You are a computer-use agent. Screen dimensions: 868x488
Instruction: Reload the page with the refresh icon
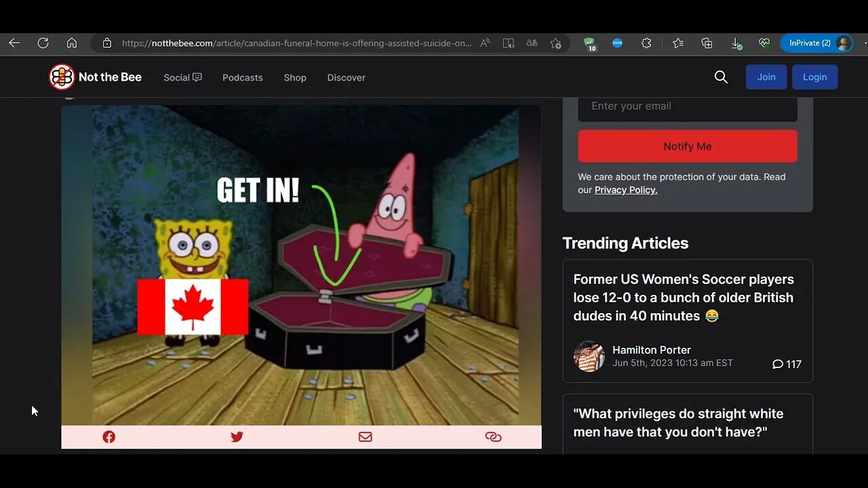point(43,43)
